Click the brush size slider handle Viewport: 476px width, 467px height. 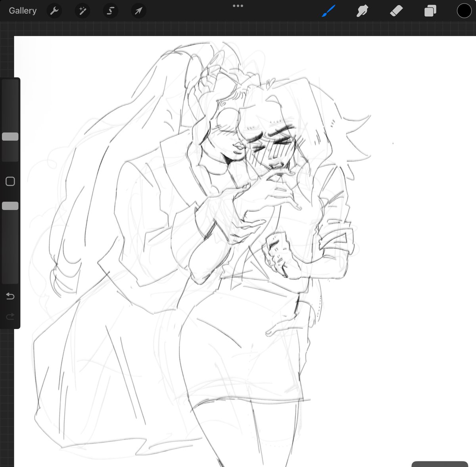10,137
